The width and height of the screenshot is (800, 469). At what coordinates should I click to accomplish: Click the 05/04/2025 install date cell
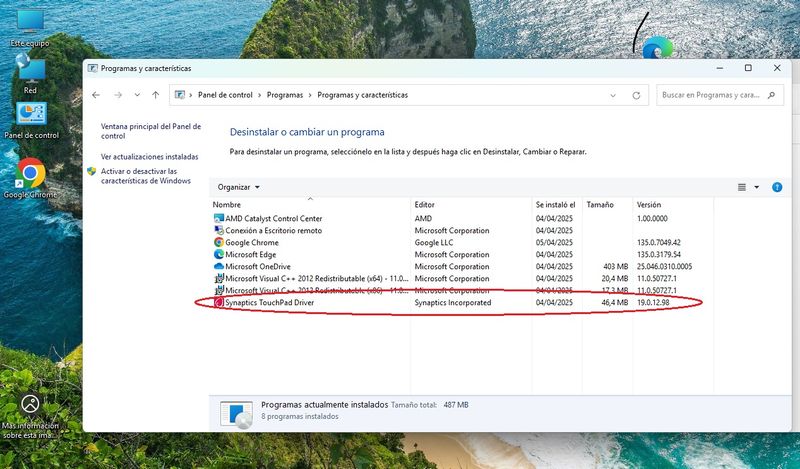[x=555, y=242]
